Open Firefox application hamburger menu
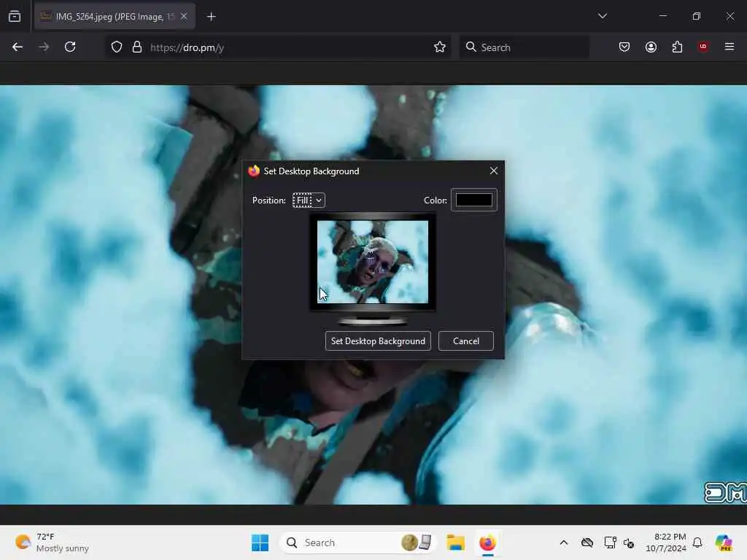747x560 pixels. tap(729, 47)
